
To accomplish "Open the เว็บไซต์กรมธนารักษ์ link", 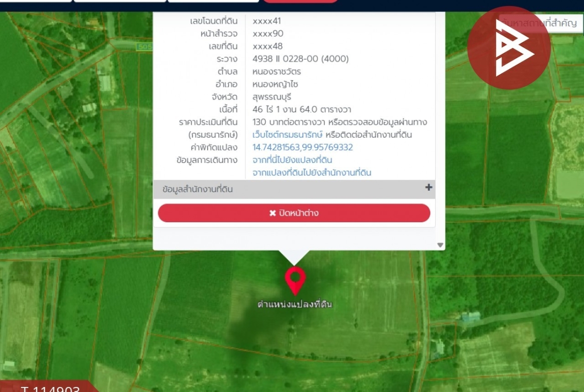I will pos(287,135).
